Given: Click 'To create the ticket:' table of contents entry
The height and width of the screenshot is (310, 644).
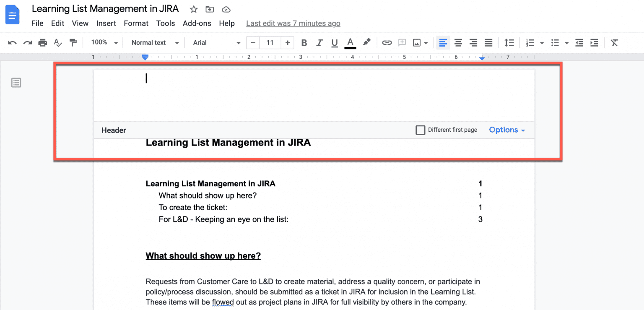Looking at the screenshot, I should pos(193,207).
